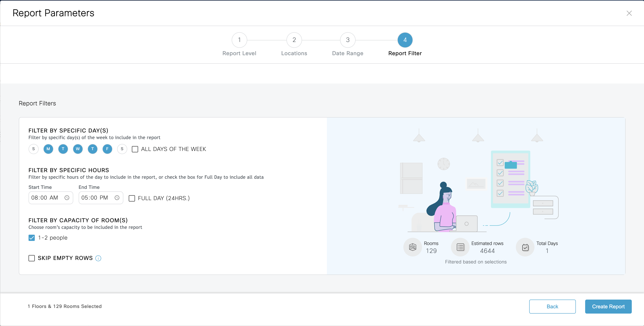Image resolution: width=644 pixels, height=326 pixels.
Task: Go to step 1 Report Level
Action: click(239, 40)
